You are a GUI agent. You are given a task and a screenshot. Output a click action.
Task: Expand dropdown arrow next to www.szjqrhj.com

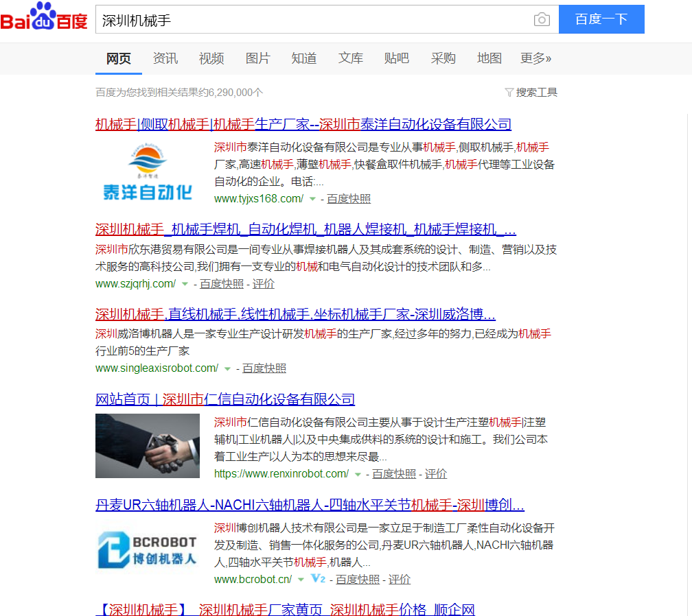pyautogui.click(x=185, y=284)
